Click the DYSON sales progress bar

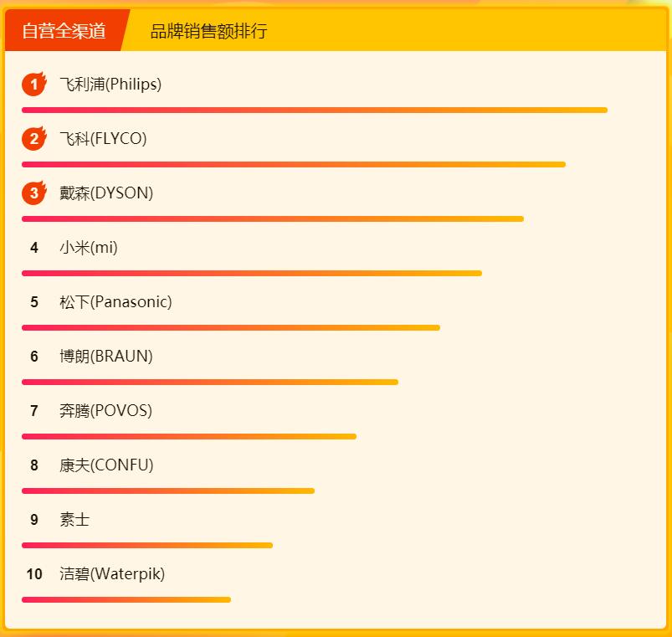coord(273,218)
